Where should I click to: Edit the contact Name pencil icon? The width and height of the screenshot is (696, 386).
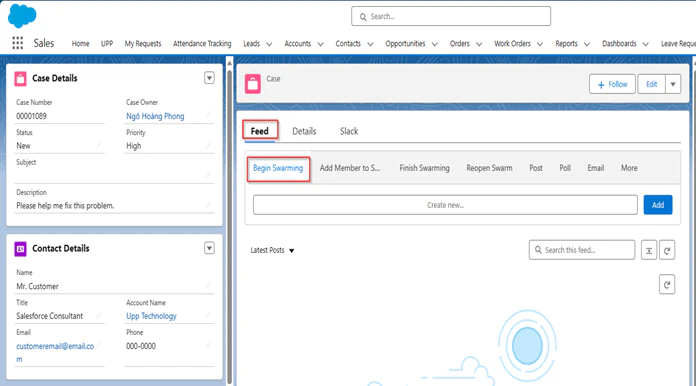pos(208,286)
